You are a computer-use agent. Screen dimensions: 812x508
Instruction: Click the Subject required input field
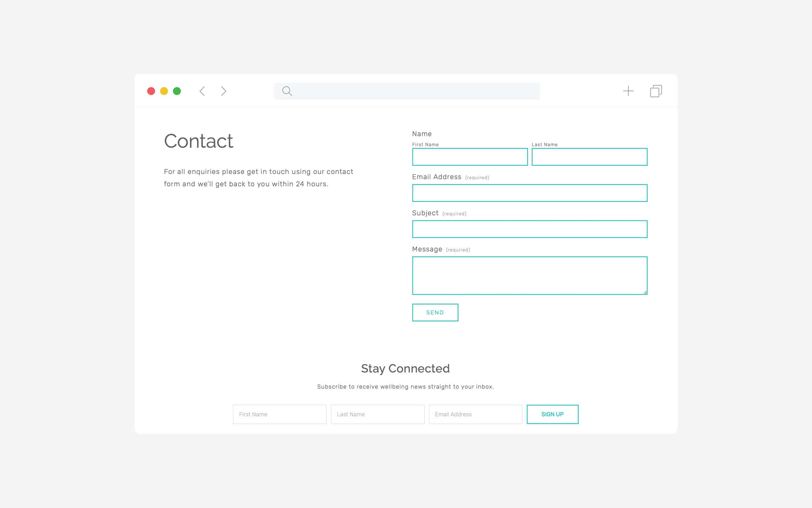530,229
